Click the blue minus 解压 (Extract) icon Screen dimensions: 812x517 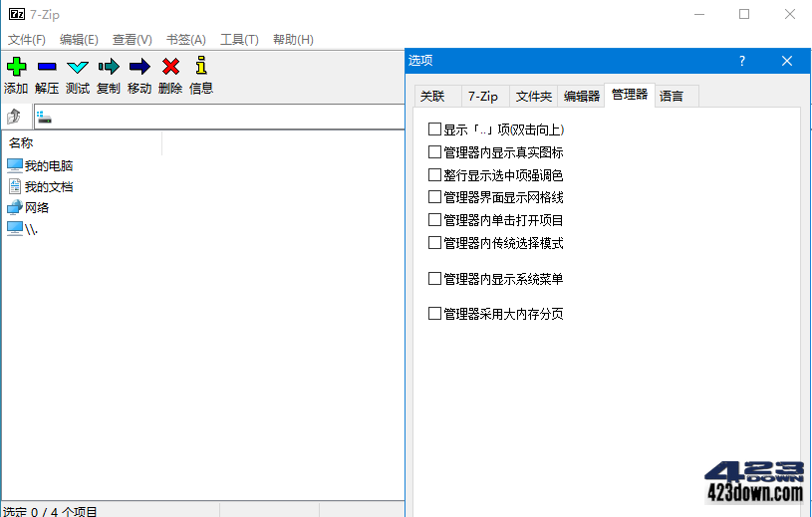[x=47, y=66]
